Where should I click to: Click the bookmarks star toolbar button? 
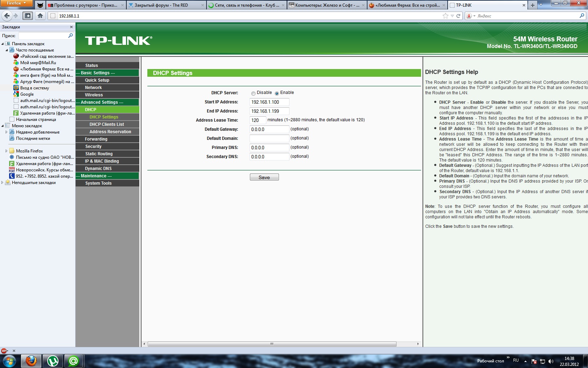tap(28, 16)
